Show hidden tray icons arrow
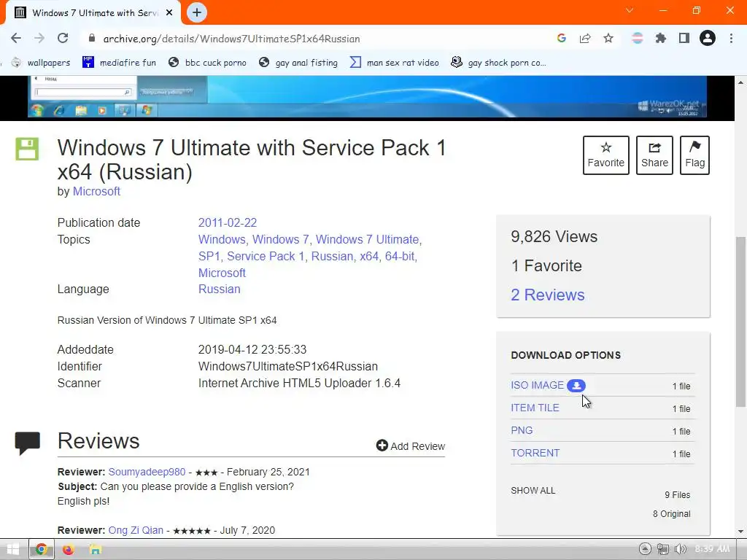The height and width of the screenshot is (560, 747). point(645,549)
